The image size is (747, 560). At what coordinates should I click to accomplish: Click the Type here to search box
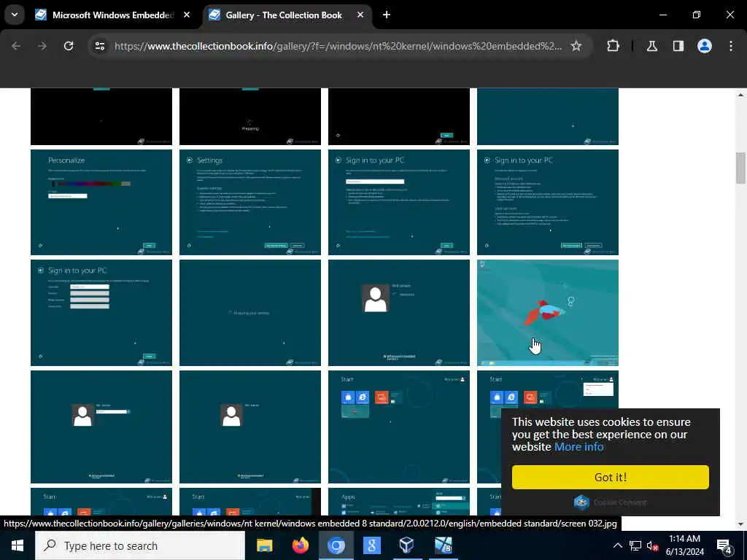[140, 545]
